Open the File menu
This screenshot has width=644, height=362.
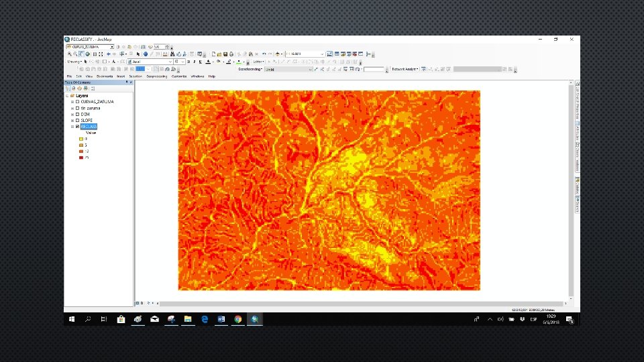(x=69, y=76)
